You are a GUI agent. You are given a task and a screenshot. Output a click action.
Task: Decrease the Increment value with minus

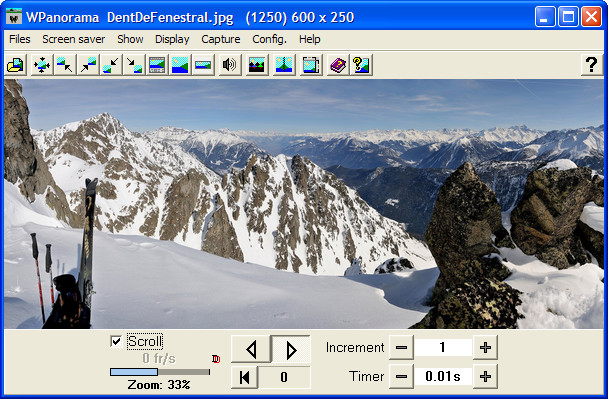tap(401, 347)
